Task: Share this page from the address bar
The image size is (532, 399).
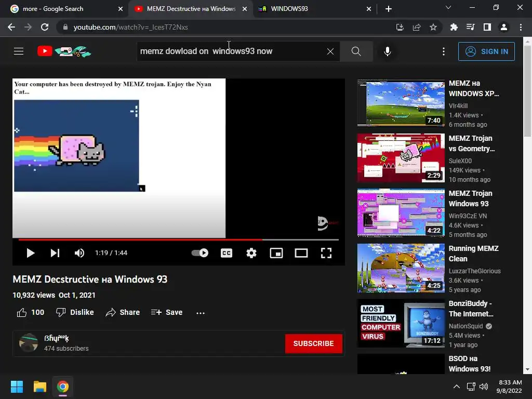Action: [x=417, y=27]
